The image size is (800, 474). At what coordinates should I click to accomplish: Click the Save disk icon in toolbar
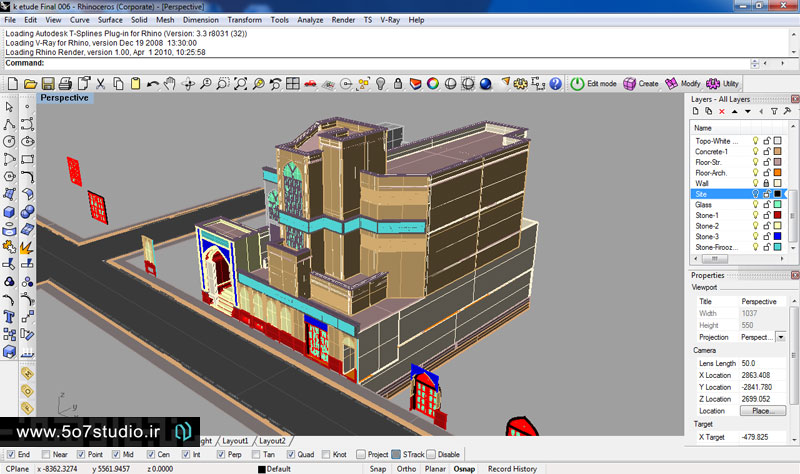click(x=46, y=84)
